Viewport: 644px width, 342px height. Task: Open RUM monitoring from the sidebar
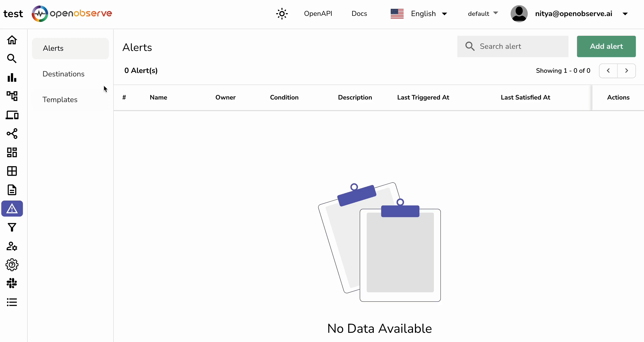12,115
